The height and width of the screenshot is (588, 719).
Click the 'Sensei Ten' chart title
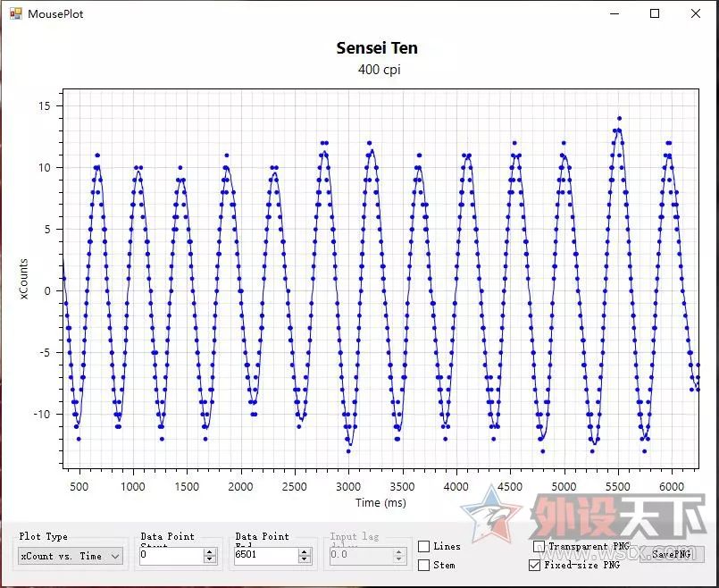[377, 48]
